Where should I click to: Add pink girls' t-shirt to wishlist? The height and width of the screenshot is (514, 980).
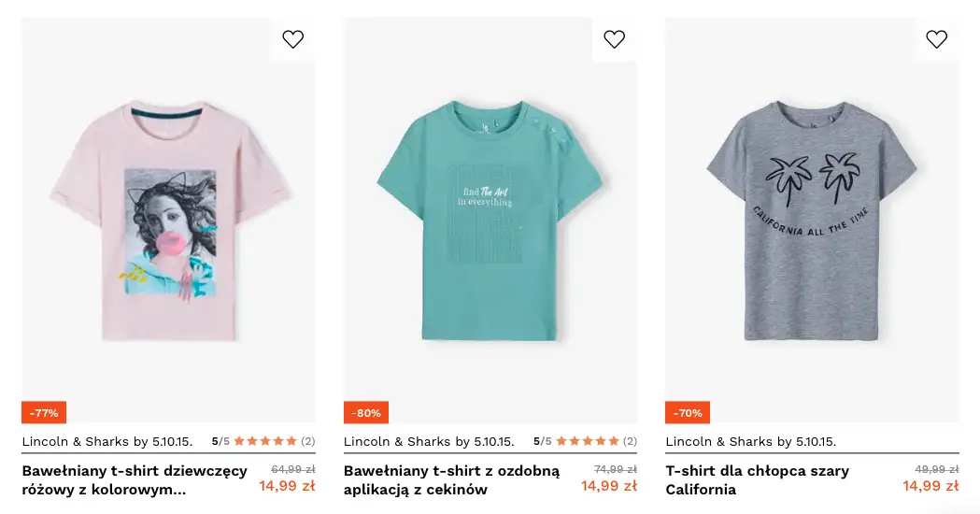pyautogui.click(x=293, y=39)
